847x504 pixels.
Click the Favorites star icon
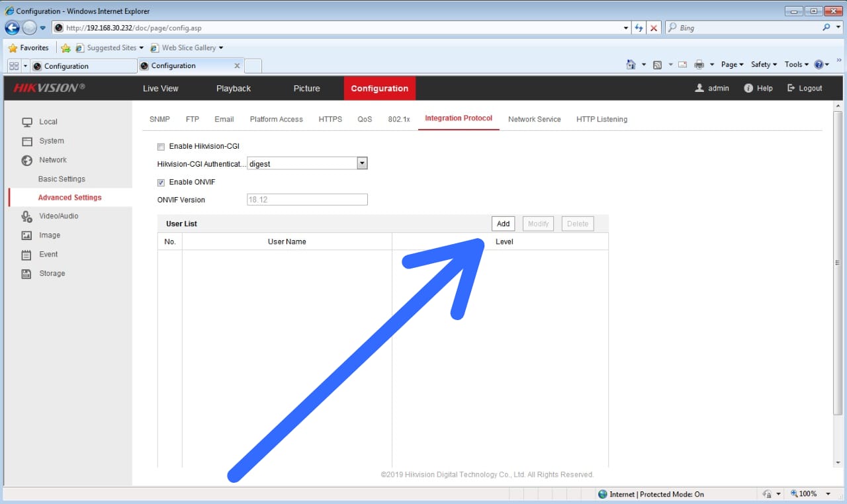point(13,48)
